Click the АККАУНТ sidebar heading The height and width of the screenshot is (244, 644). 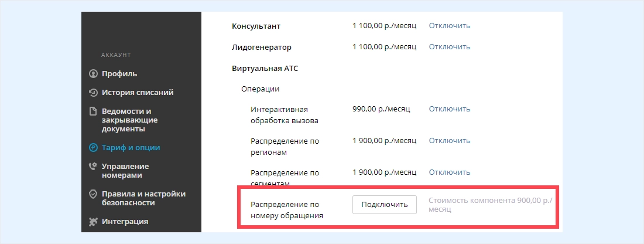[x=116, y=55]
